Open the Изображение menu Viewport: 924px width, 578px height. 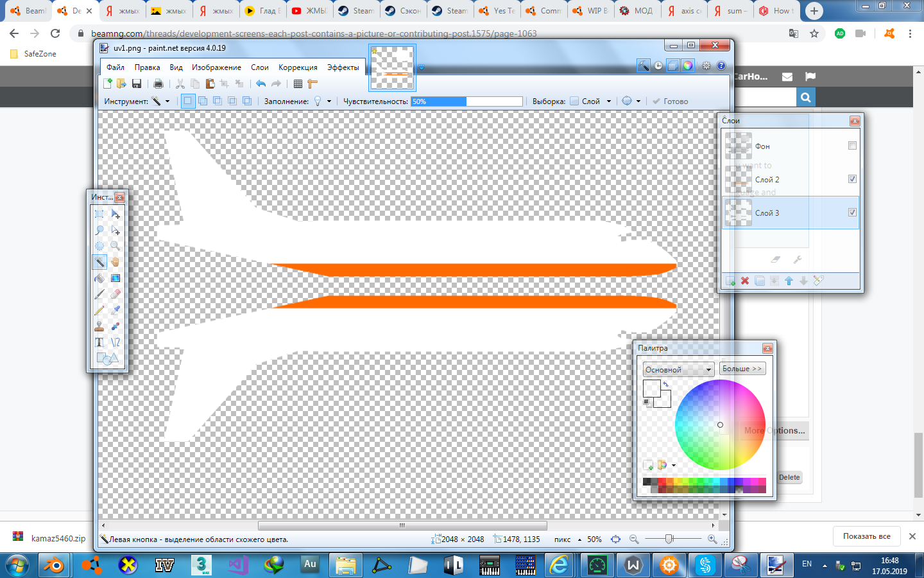217,67
